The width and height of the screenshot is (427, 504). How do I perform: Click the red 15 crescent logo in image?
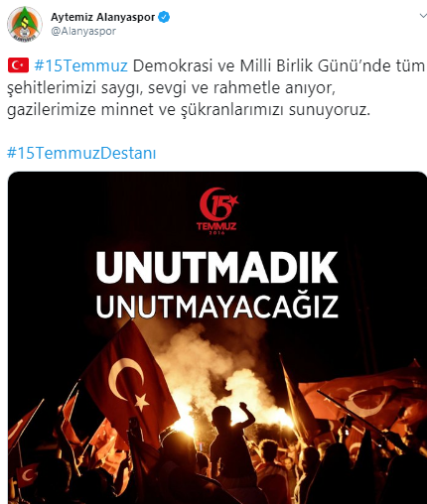[x=217, y=203]
